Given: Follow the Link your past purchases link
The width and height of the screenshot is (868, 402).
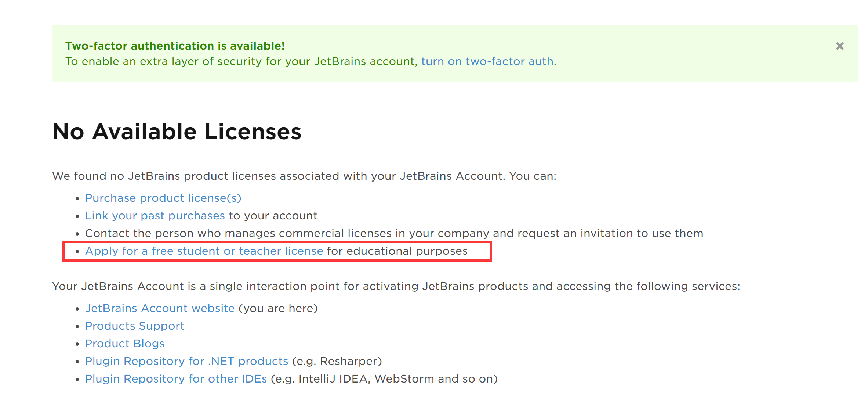Looking at the screenshot, I should [x=155, y=216].
